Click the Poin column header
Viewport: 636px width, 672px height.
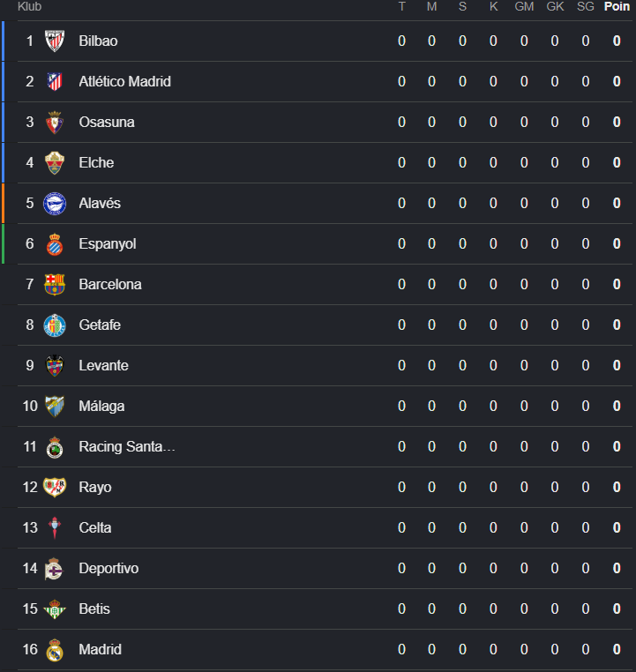617,6
